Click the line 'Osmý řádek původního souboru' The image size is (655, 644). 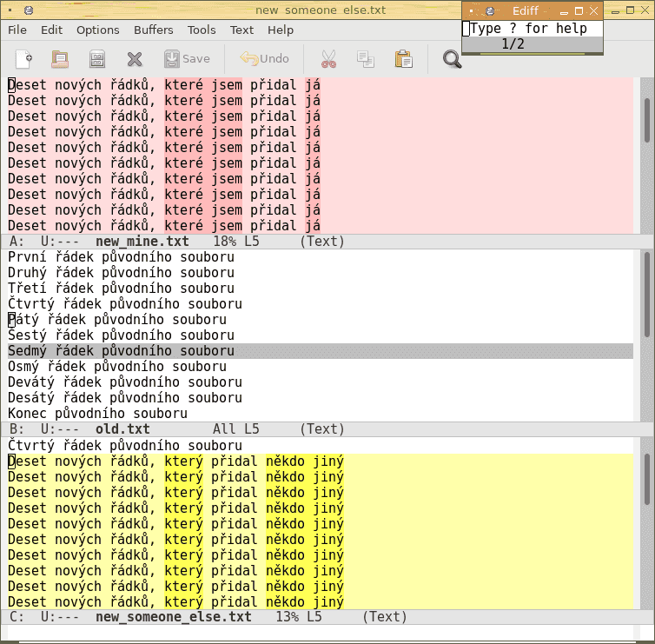[x=117, y=367]
